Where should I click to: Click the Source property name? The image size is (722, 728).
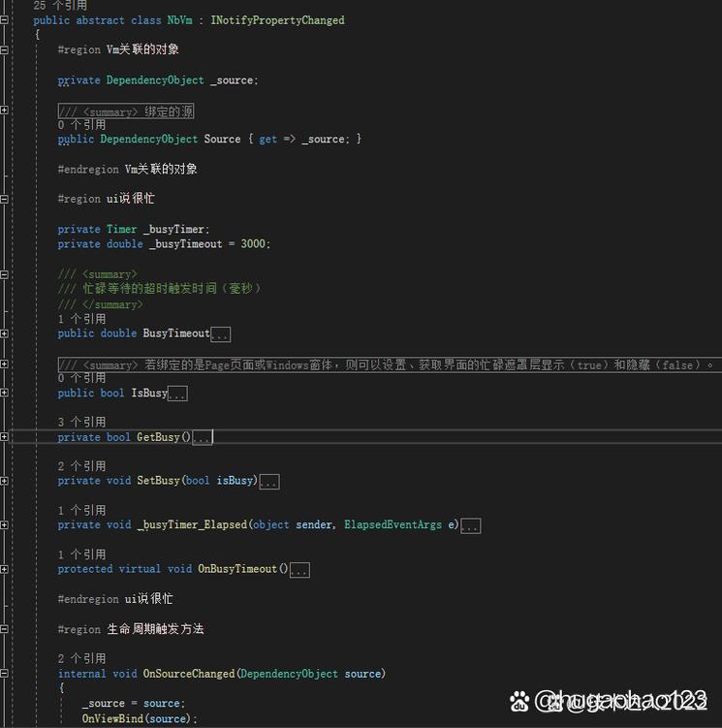point(222,139)
